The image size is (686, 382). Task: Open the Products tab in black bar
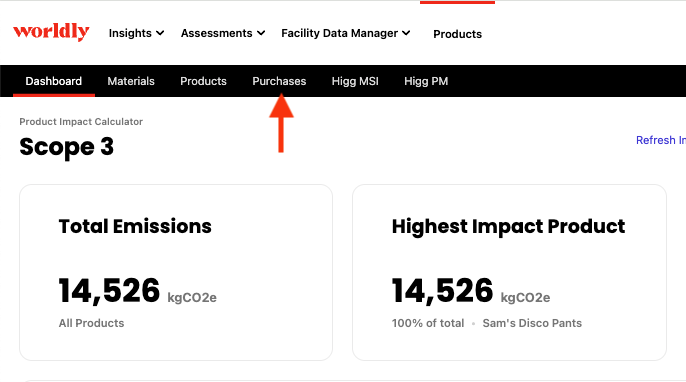pyautogui.click(x=203, y=81)
